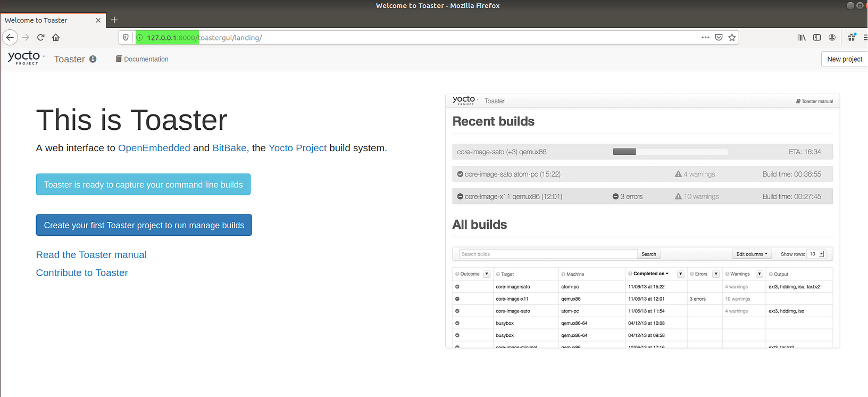Click the New project button

[845, 59]
